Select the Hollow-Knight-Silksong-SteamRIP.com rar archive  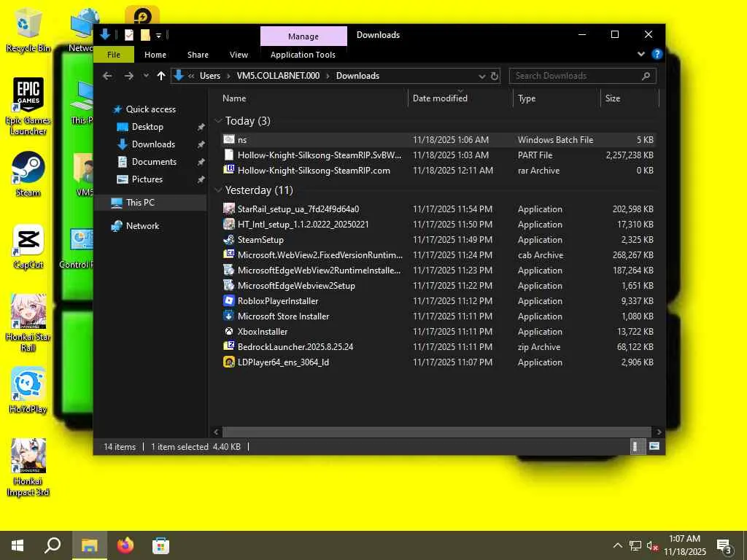438,170
